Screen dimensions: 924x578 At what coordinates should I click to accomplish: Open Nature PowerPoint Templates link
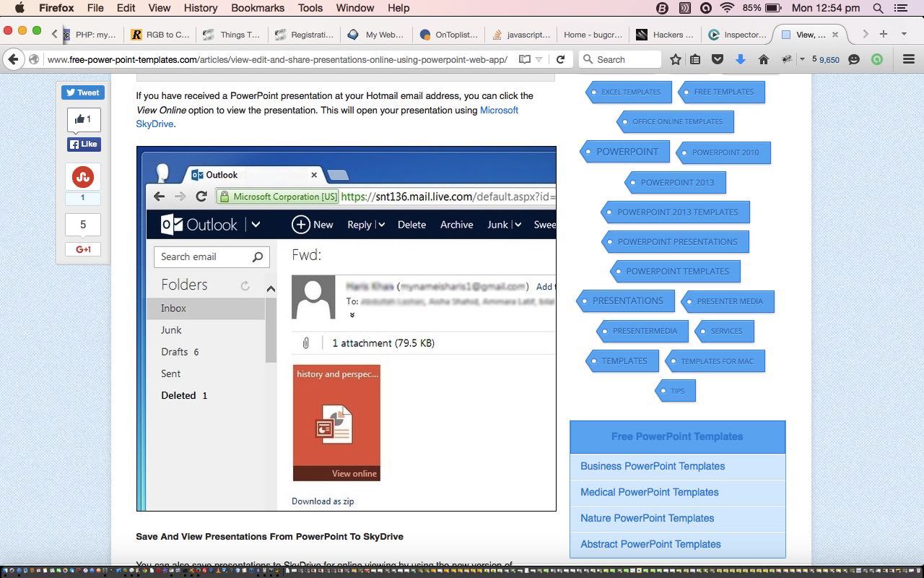tap(647, 518)
